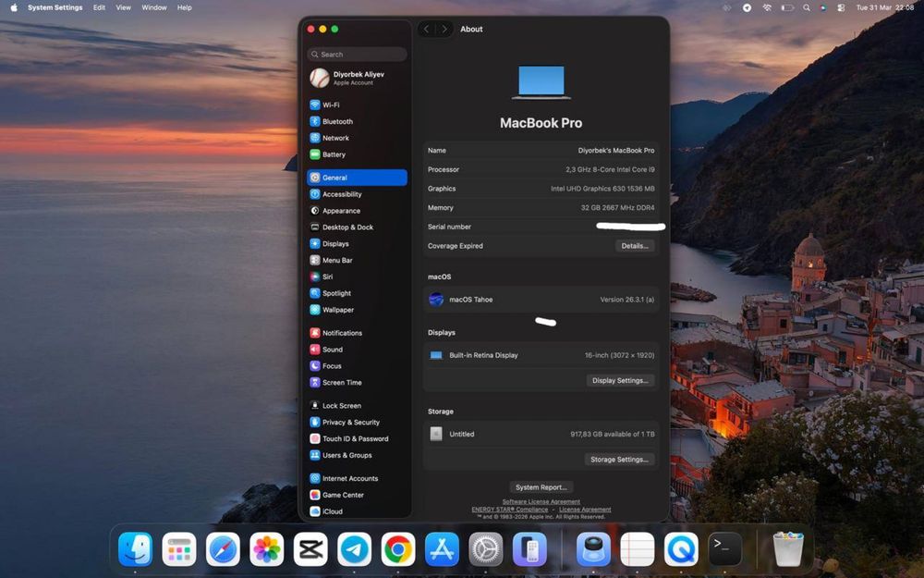Open the Trash in the Dock
Image resolution: width=924 pixels, height=578 pixels.
pos(788,549)
